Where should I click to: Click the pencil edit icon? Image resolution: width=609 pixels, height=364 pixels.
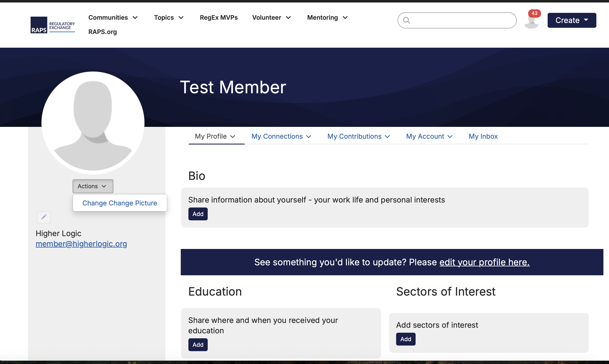[44, 217]
